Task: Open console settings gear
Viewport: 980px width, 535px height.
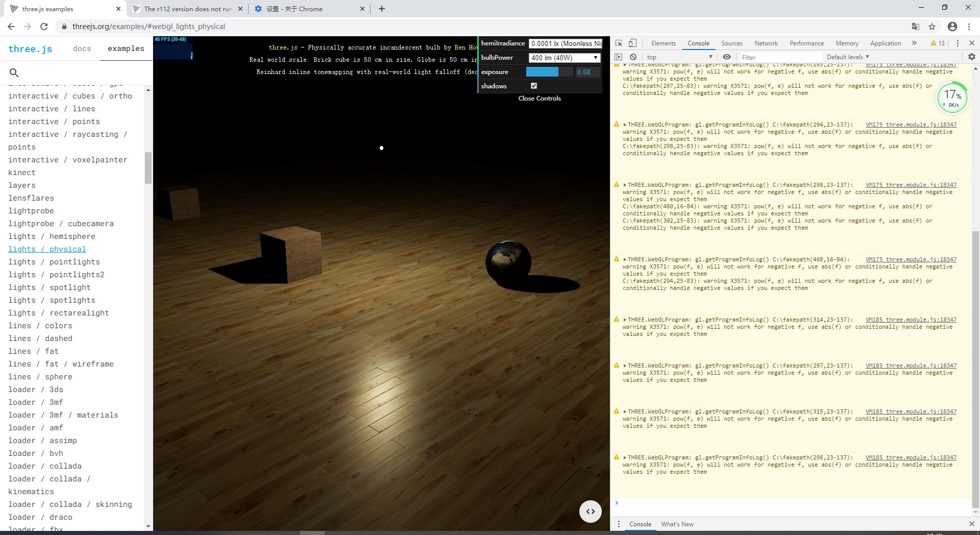Action: [971, 57]
